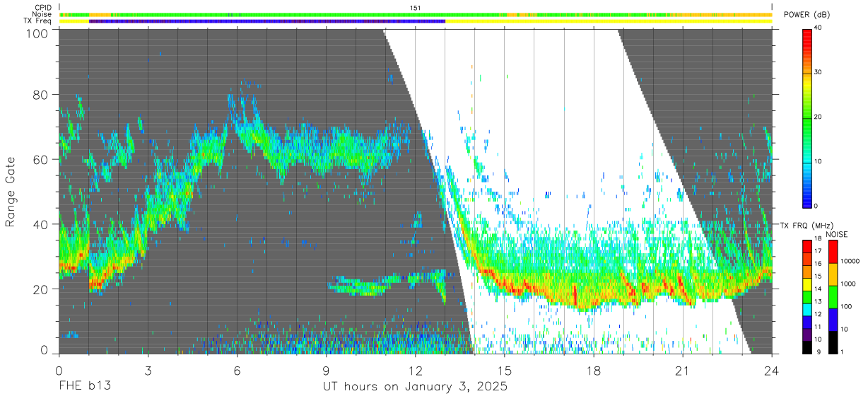868x401 pixels.
Task: Click the y-axis tick label '80'
Action: tap(42, 95)
